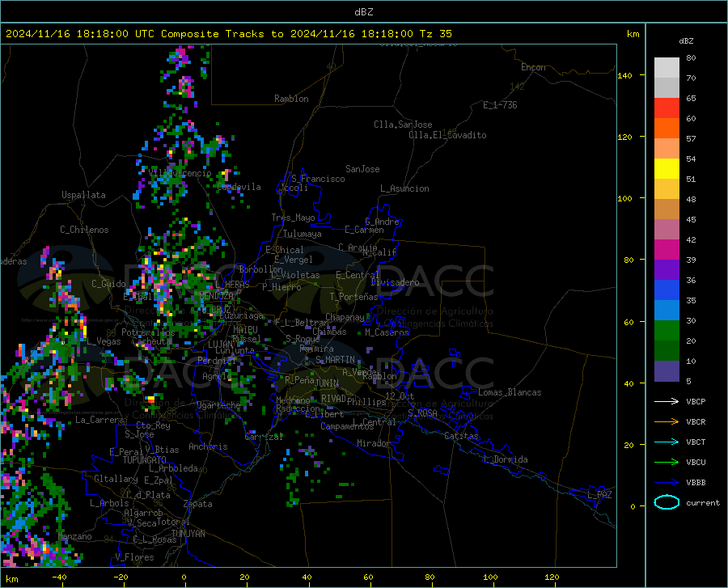Click the '-20' horizontal axis tick label
This screenshot has width=728, height=588.
click(121, 577)
